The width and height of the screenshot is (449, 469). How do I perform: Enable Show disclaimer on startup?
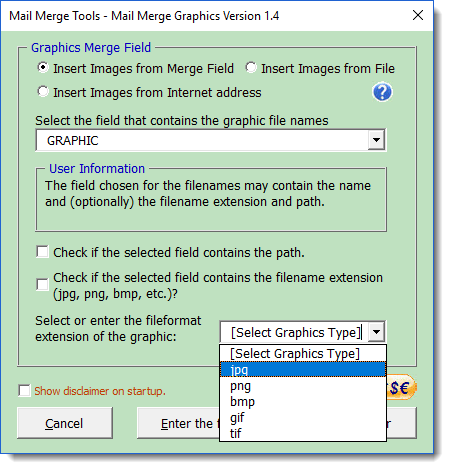(x=24, y=391)
